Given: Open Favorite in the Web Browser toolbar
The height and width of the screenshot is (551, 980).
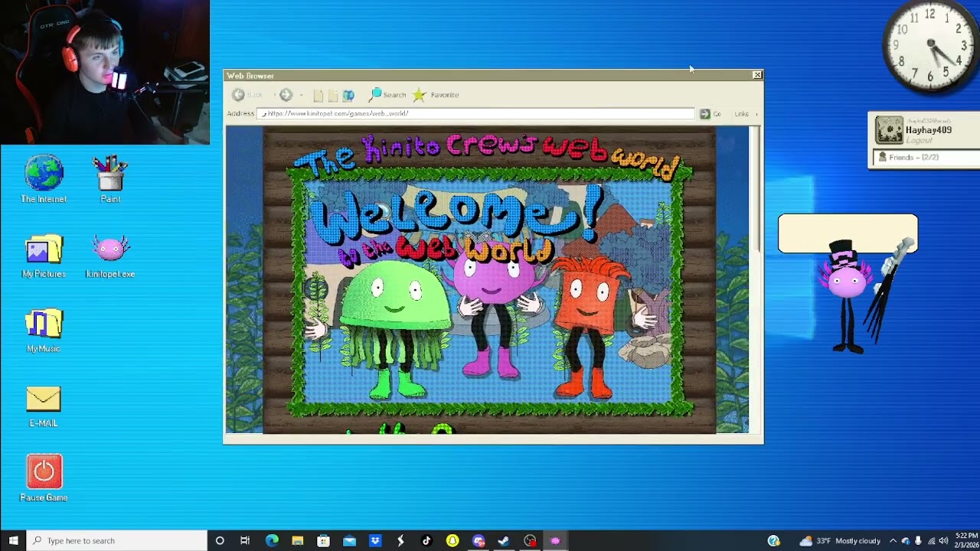Looking at the screenshot, I should coord(436,95).
